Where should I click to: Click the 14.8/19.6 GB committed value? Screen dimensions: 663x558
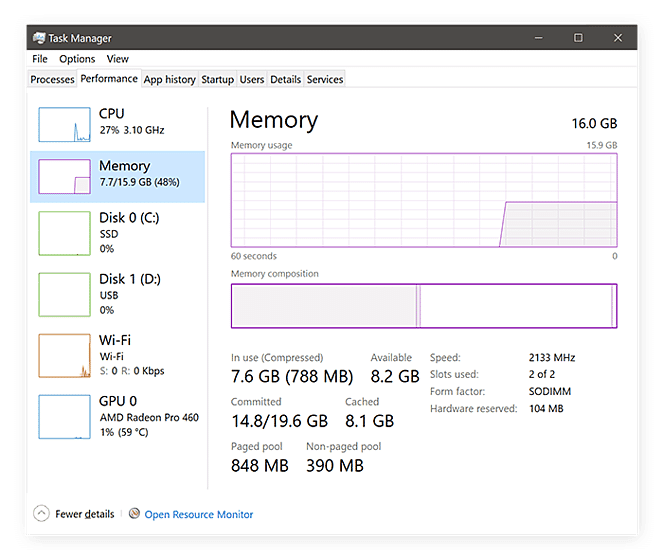(279, 421)
